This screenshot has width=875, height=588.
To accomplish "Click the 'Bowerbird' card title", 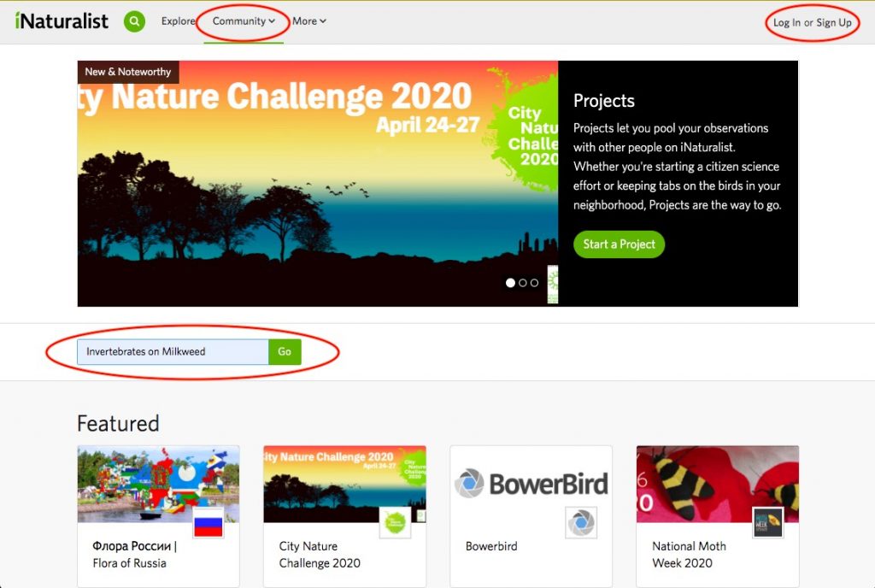I will (491, 546).
